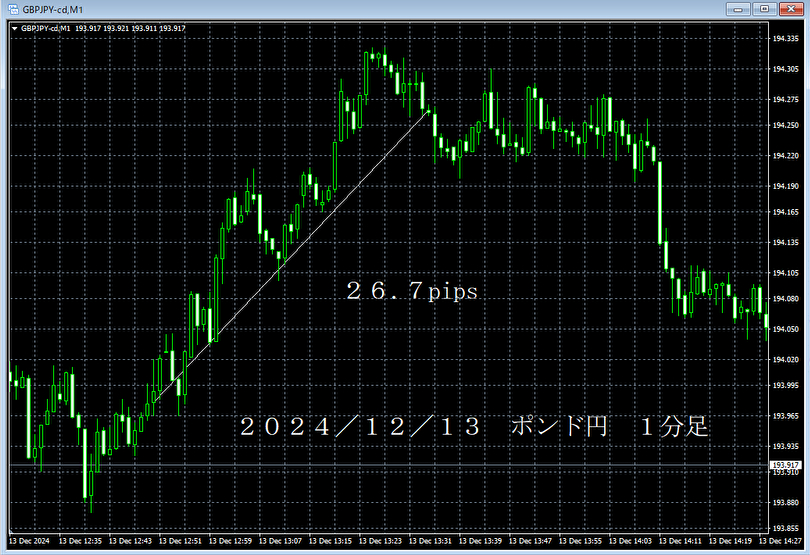
Task: Expand the chart symbol triangle beside GBPJPY-cd,M1
Action: point(14,28)
